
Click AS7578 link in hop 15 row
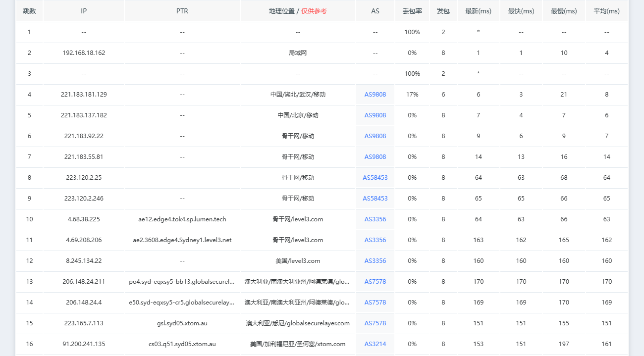click(375, 323)
